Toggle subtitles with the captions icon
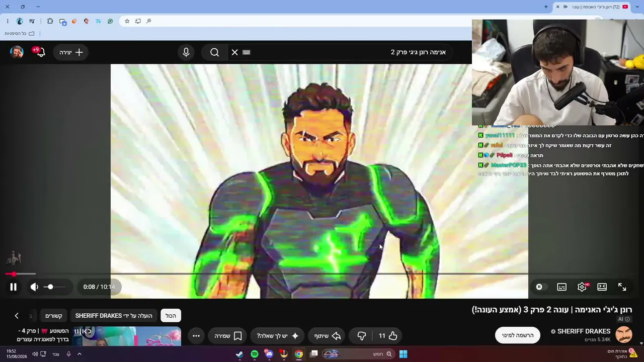The width and height of the screenshot is (644, 362). (x=562, y=287)
